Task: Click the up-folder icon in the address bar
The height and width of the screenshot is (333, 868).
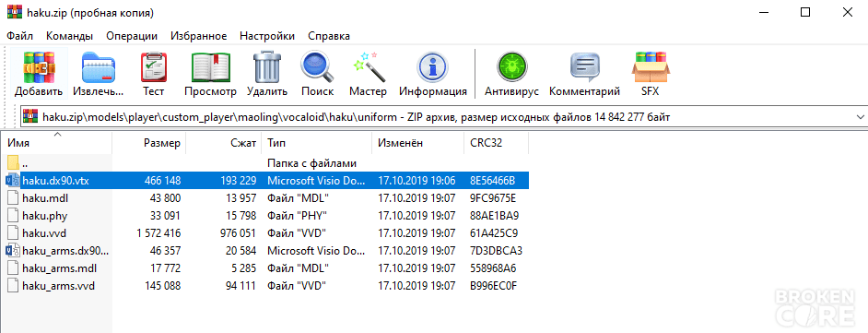Action: [x=29, y=117]
